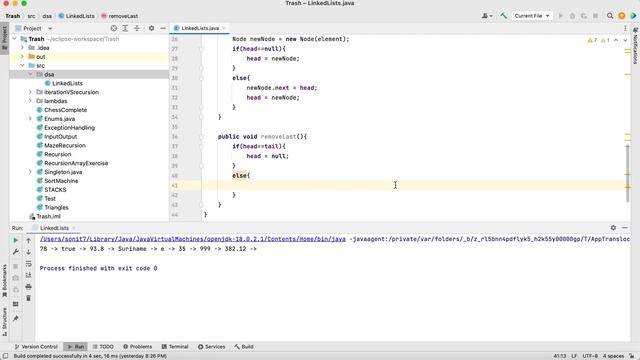Click dsa breadcrumb in navigation bar
The width and height of the screenshot is (640, 360).
47,16
